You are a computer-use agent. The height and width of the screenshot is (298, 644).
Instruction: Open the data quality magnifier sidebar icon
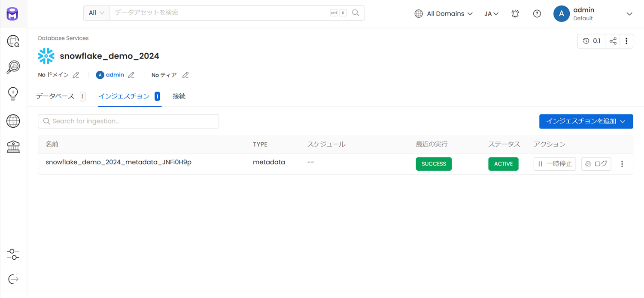click(13, 67)
